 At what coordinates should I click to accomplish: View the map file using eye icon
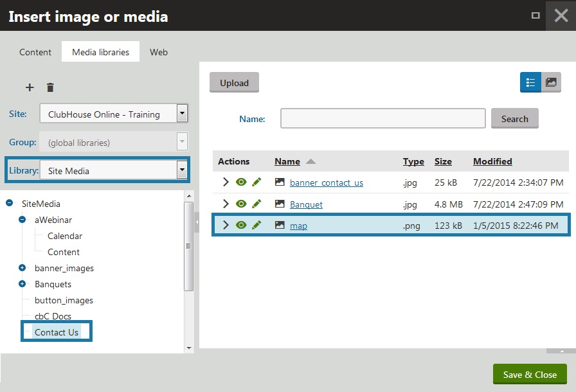click(241, 226)
